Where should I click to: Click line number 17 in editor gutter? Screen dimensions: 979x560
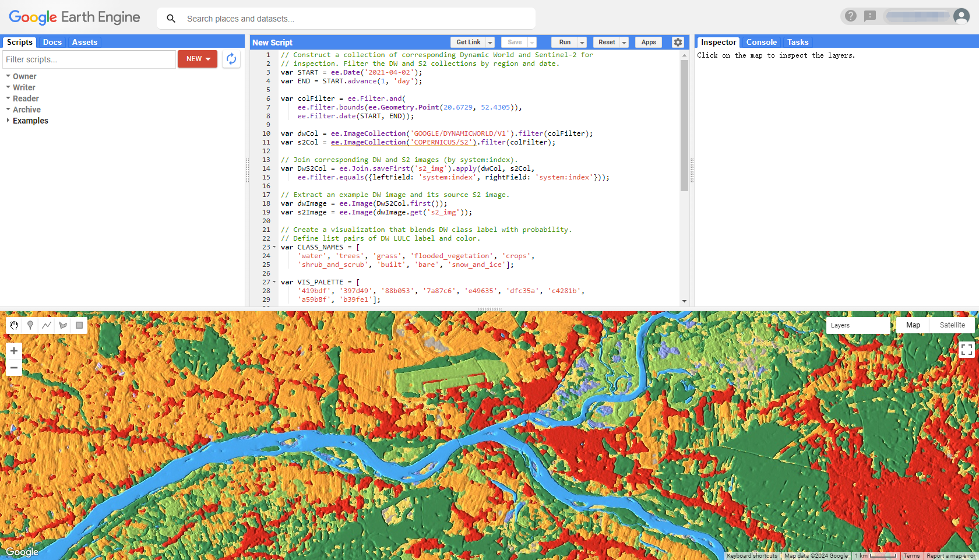pos(266,195)
